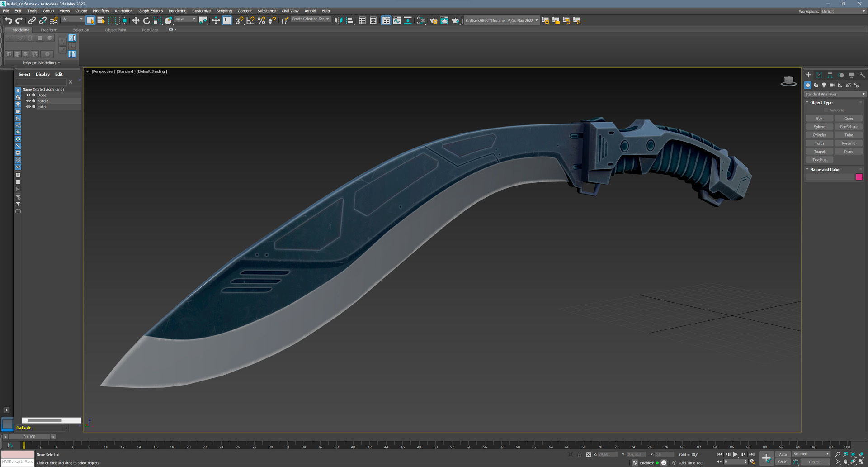
Task: Open the Utilities wrench tab
Action: click(x=863, y=75)
